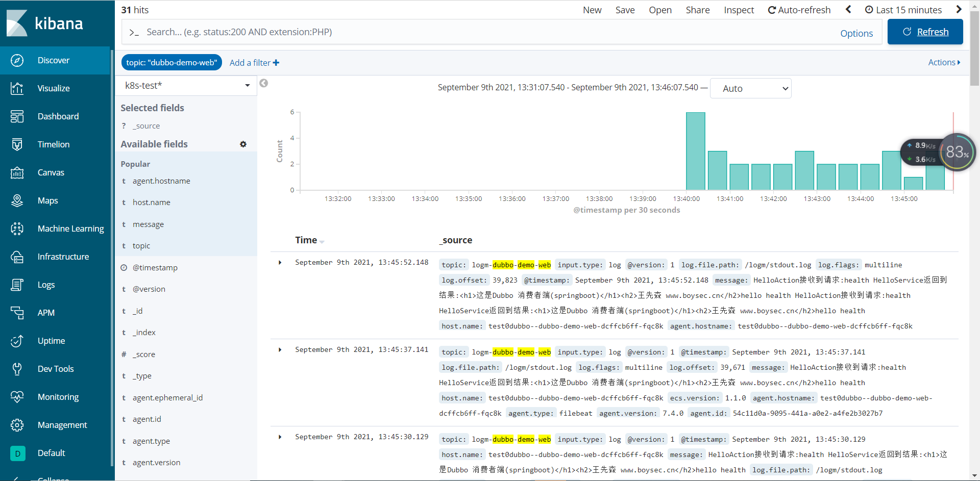Open the Maps icon
This screenshot has height=481, width=980.
tap(17, 200)
